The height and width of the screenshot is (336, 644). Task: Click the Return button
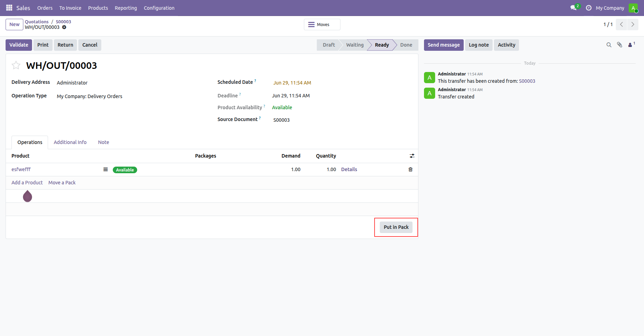pyautogui.click(x=65, y=45)
